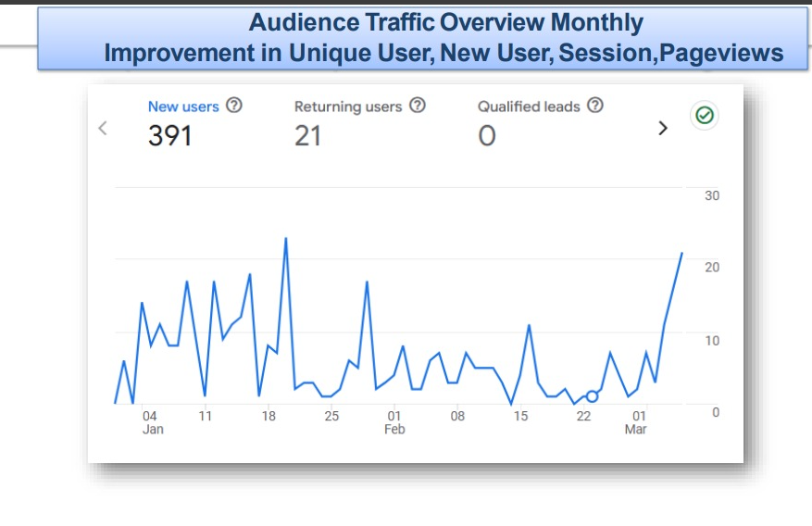The height and width of the screenshot is (526, 812).
Task: Click the 0 qualified leads value
Action: click(x=487, y=136)
